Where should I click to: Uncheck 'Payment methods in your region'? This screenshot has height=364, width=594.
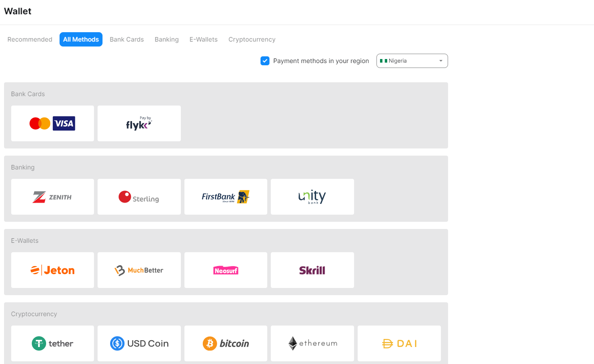[x=265, y=60]
